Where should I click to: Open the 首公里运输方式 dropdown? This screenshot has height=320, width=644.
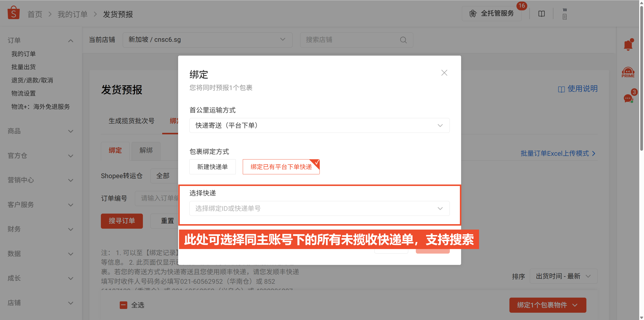click(319, 125)
